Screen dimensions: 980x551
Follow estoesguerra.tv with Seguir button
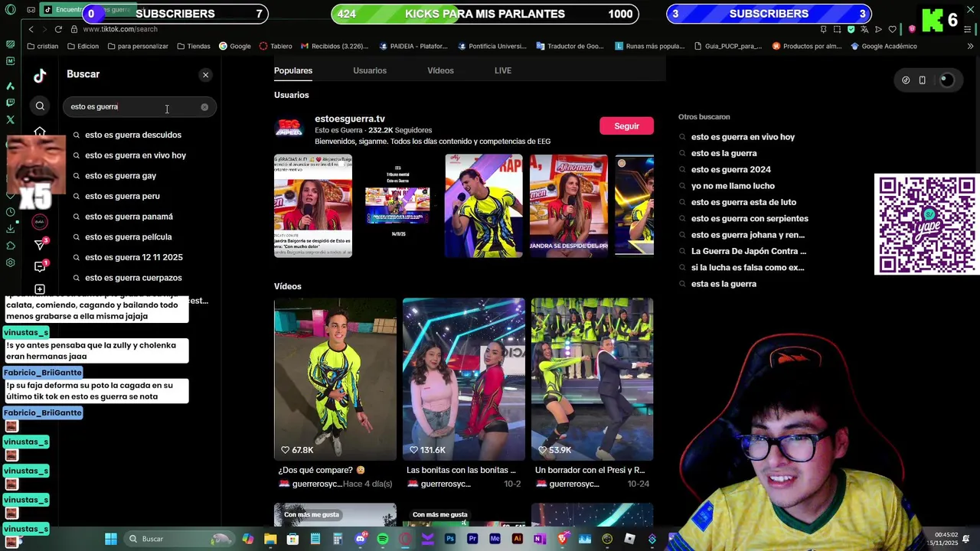tap(626, 126)
